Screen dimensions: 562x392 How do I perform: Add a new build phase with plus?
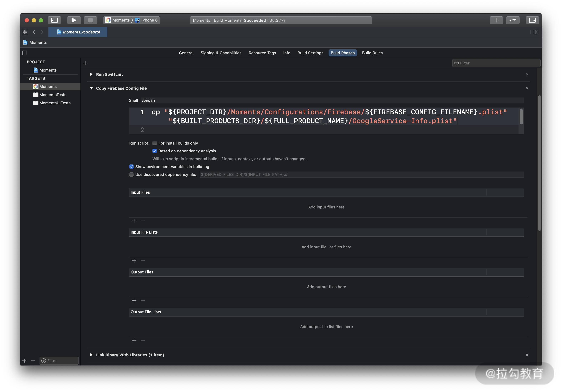[85, 63]
